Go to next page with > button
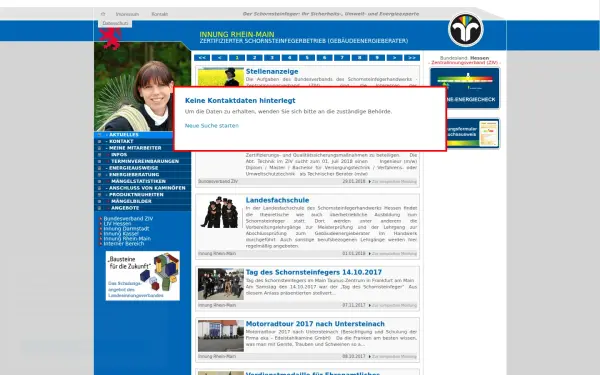The height and width of the screenshot is (375, 600). point(395,58)
